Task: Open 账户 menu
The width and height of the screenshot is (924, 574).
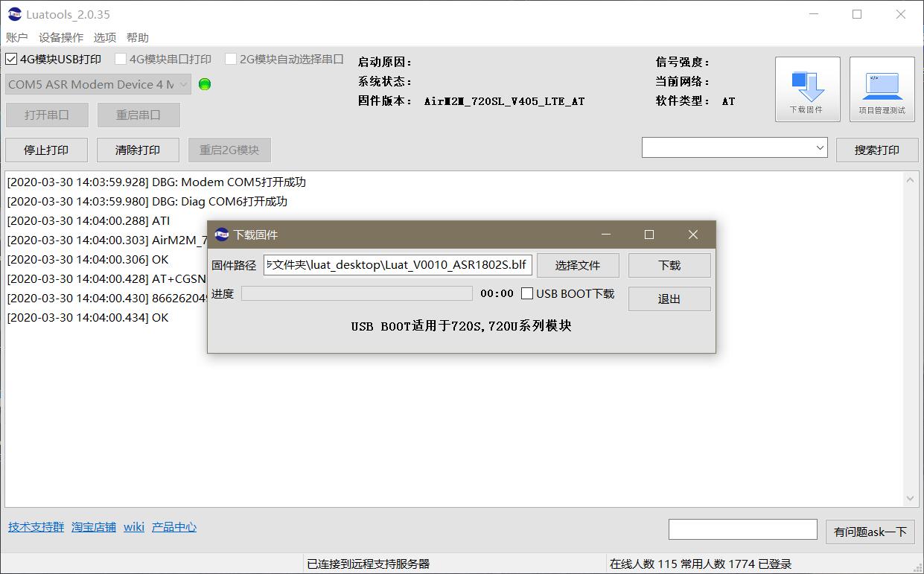Action: point(16,37)
